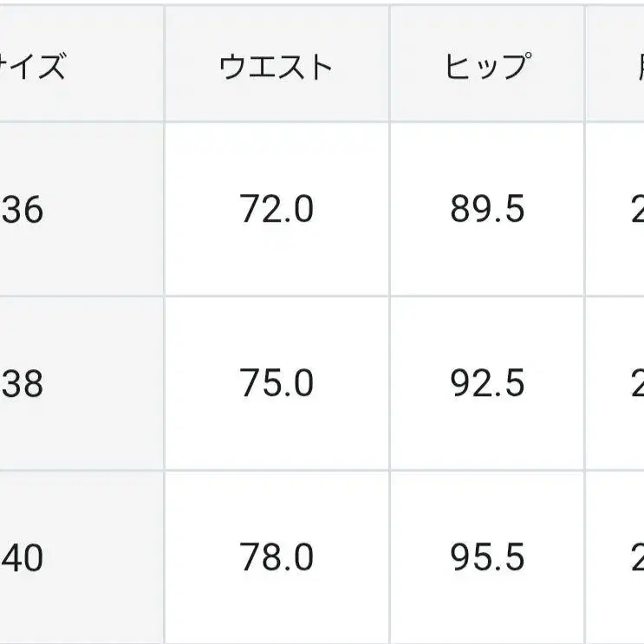This screenshot has height=644, width=644.
Task: Click the cut-off cell right of 89.5
Action: coord(617,210)
